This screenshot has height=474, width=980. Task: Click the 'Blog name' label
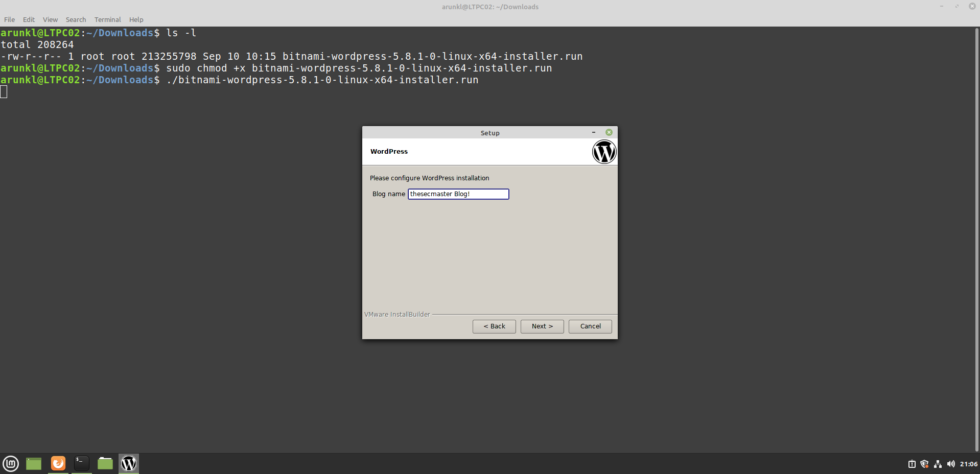pos(389,194)
